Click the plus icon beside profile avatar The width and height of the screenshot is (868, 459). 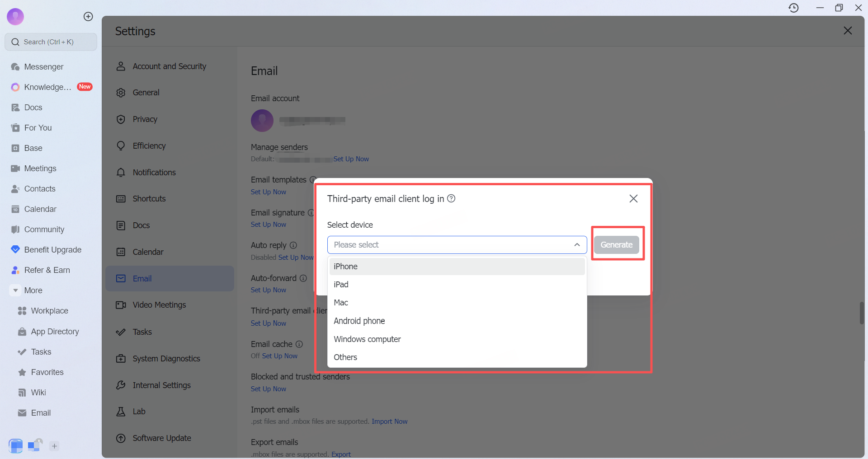(88, 17)
